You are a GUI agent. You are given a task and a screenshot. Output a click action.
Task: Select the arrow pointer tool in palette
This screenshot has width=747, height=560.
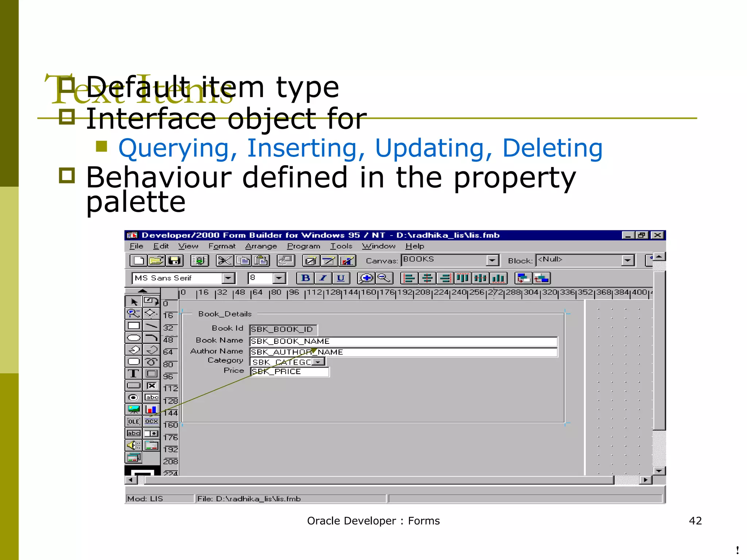pyautogui.click(x=133, y=302)
